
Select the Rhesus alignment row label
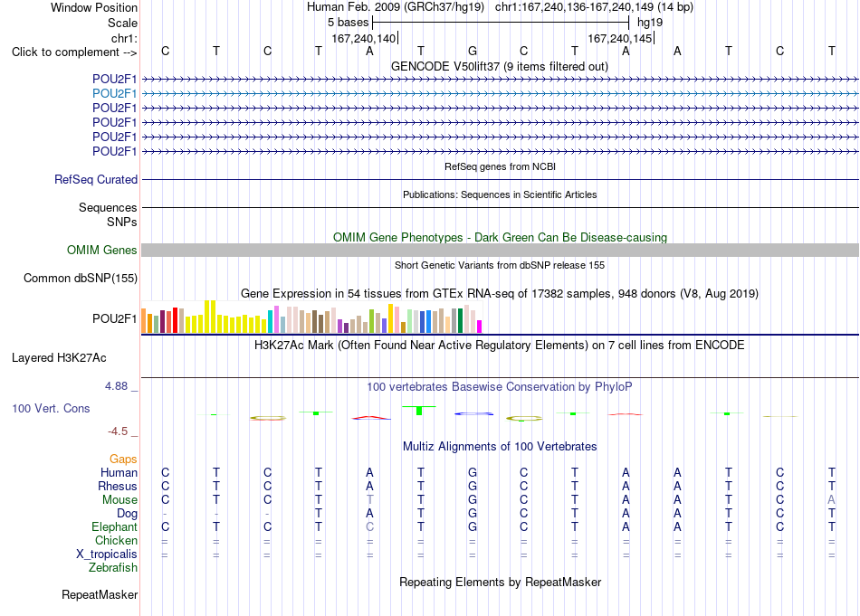(118, 486)
